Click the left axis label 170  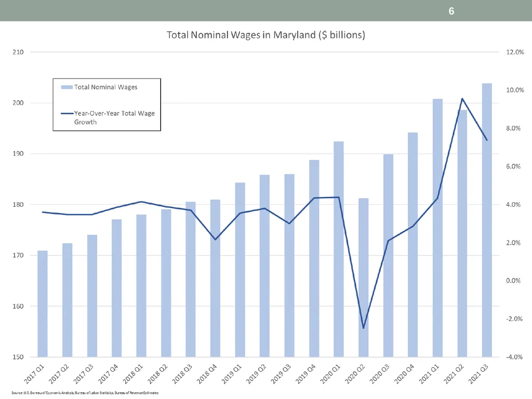[18, 255]
